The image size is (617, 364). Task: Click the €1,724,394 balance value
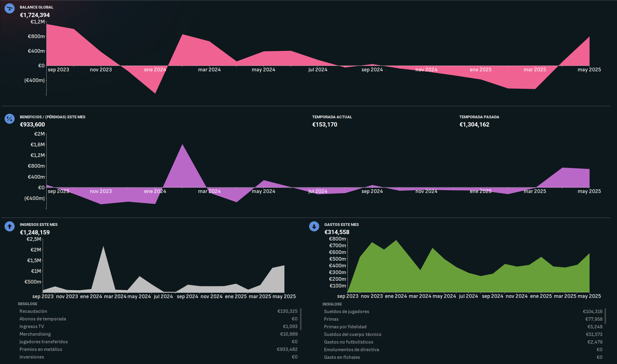(x=35, y=15)
